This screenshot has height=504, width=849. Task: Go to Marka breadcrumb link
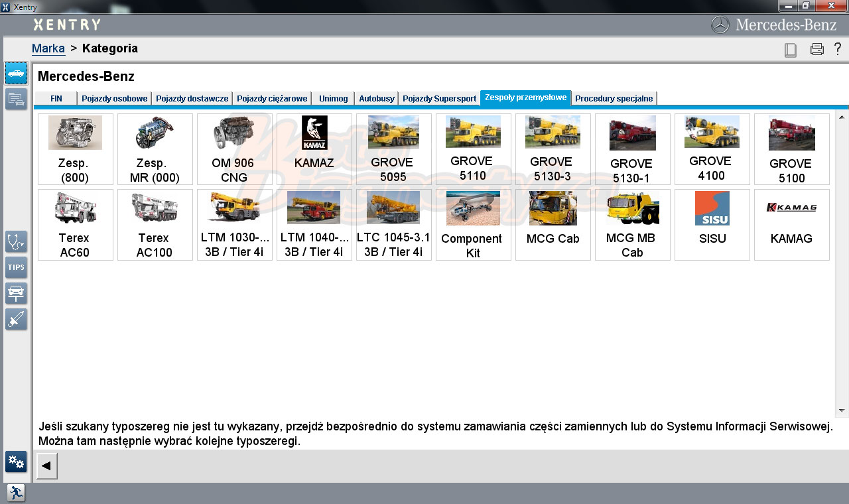coord(48,48)
